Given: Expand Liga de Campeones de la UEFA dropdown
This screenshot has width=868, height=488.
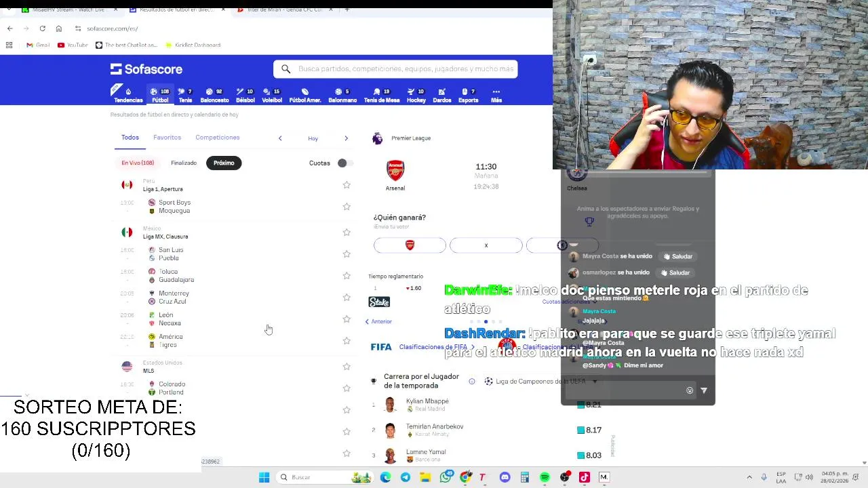Looking at the screenshot, I should coord(540,382).
